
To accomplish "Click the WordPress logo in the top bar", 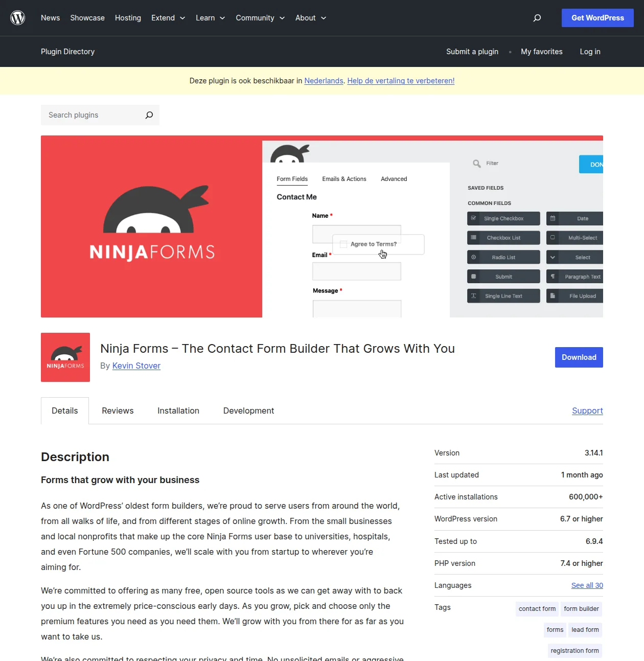I will click(18, 17).
